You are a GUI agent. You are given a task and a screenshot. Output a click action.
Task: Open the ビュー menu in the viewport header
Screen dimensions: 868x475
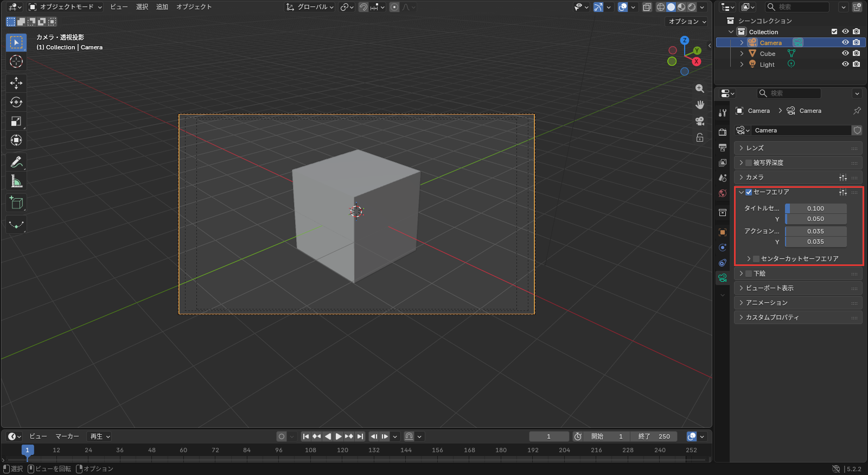coord(119,7)
